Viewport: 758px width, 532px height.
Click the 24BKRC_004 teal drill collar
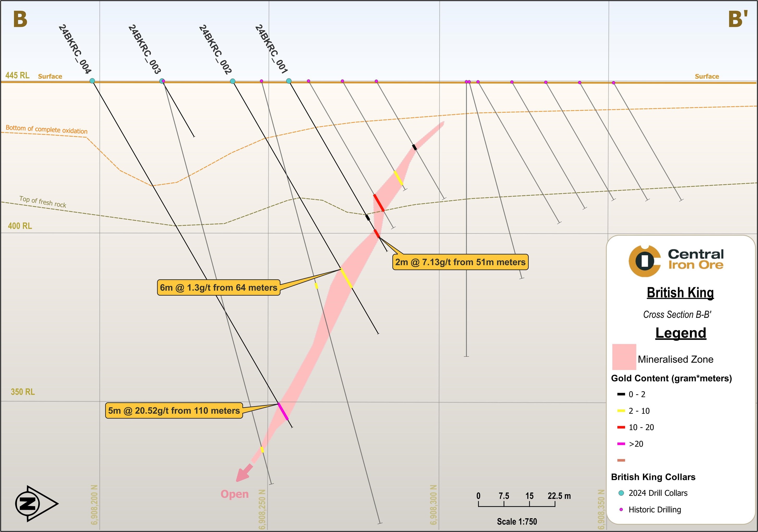[x=92, y=81]
